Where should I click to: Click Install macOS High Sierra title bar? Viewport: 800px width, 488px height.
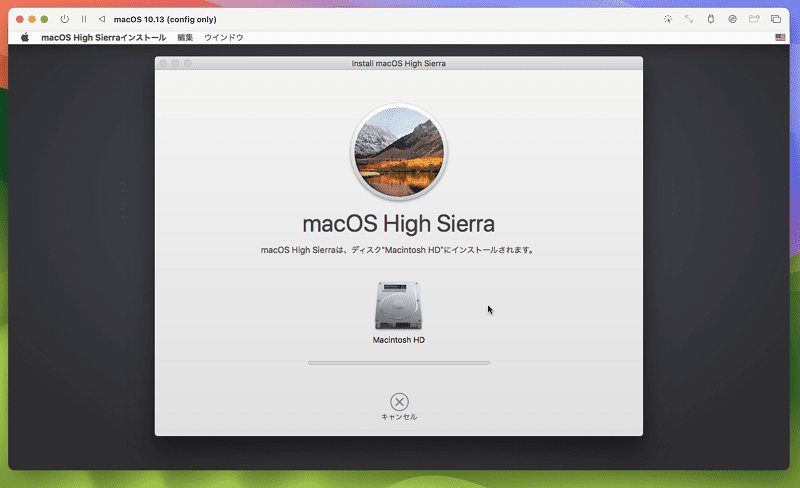(398, 63)
